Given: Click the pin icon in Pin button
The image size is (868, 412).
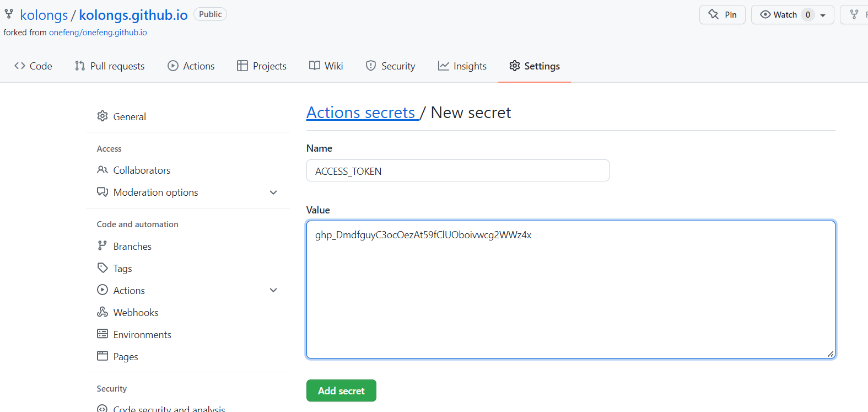Looking at the screenshot, I should pos(714,14).
